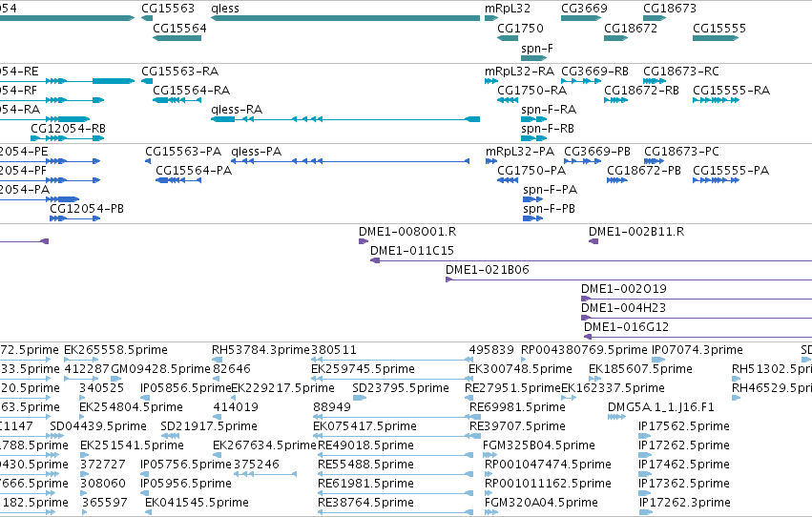
Task: Select clone label DME1-002O19
Action: point(623,289)
